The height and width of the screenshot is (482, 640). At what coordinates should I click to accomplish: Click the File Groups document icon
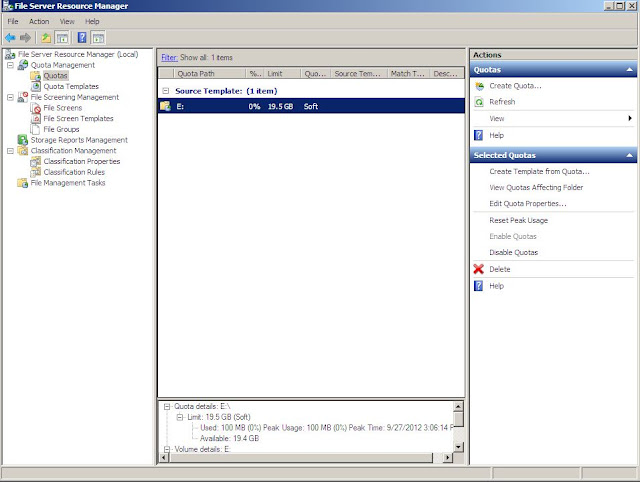36,129
